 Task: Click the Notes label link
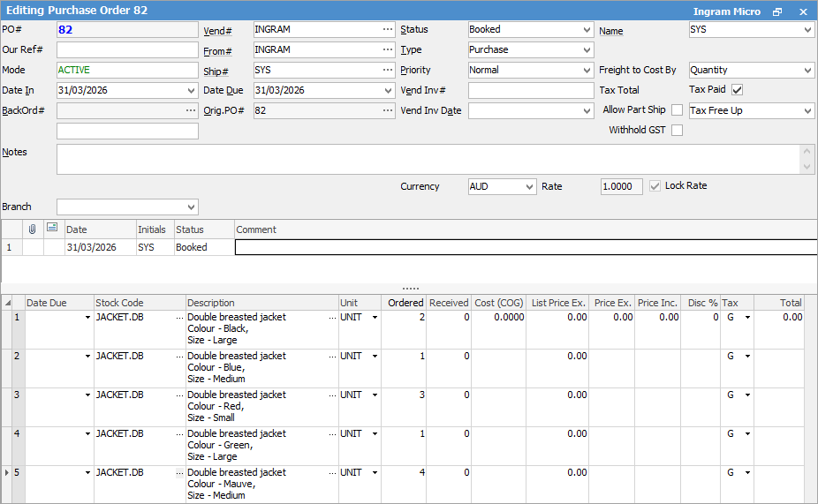(15, 152)
